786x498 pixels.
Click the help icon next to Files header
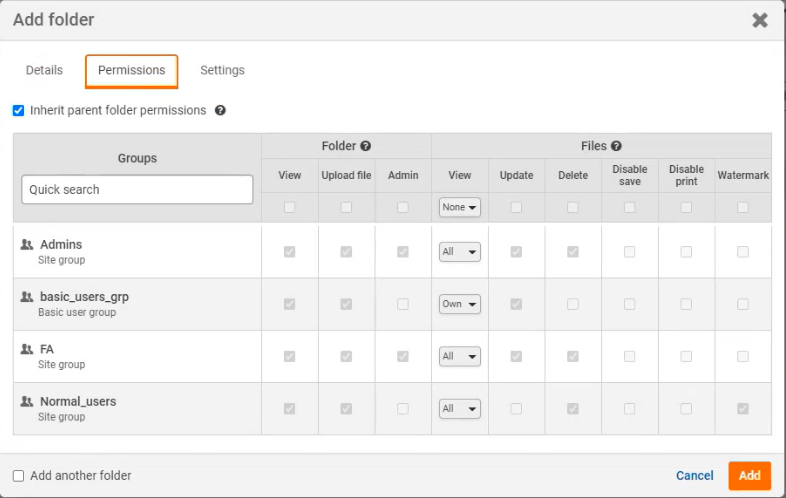pyautogui.click(x=616, y=146)
